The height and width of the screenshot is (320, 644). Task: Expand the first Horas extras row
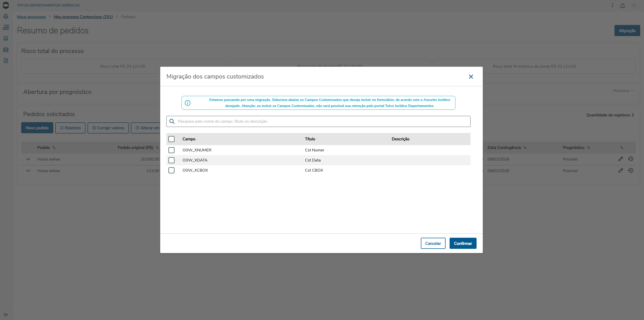[28, 159]
